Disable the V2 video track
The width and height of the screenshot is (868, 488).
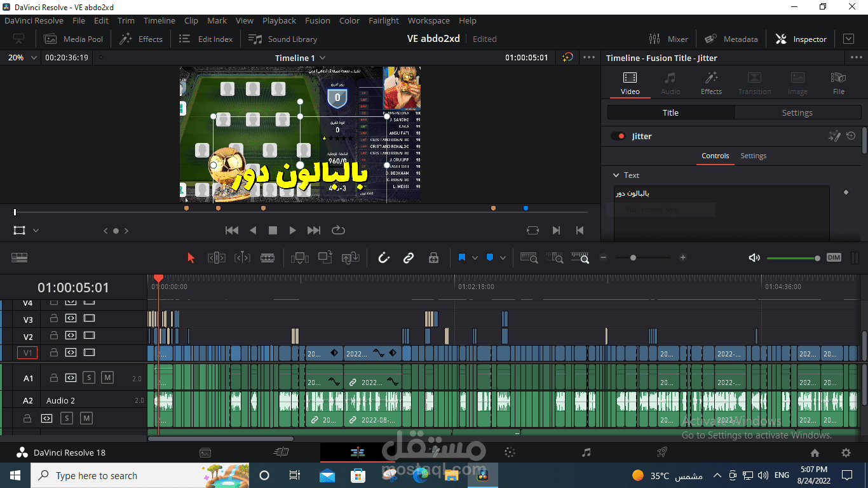click(x=90, y=335)
